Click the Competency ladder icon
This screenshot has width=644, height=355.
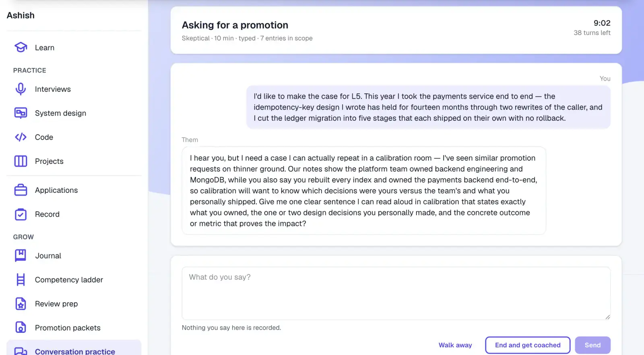tap(21, 280)
